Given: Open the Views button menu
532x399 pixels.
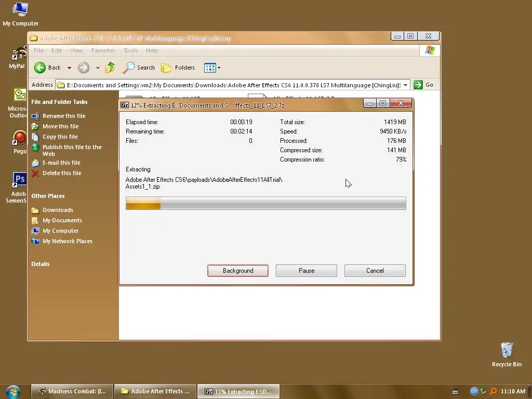Looking at the screenshot, I should coord(212,68).
